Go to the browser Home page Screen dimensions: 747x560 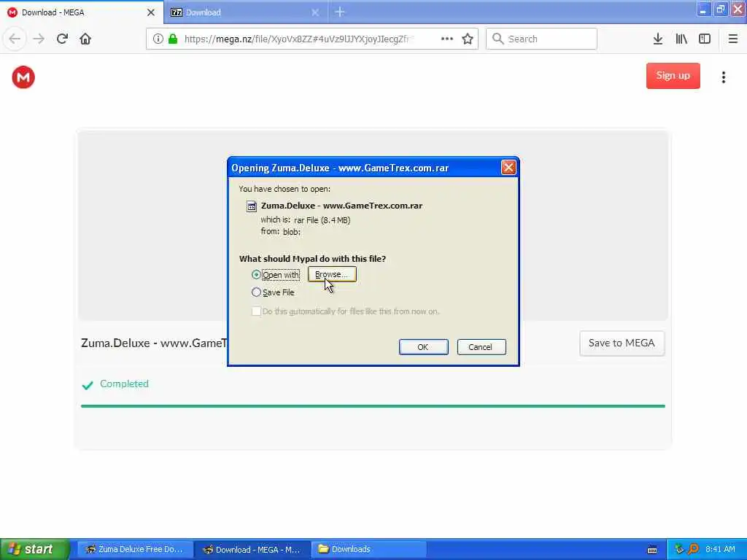tap(85, 39)
